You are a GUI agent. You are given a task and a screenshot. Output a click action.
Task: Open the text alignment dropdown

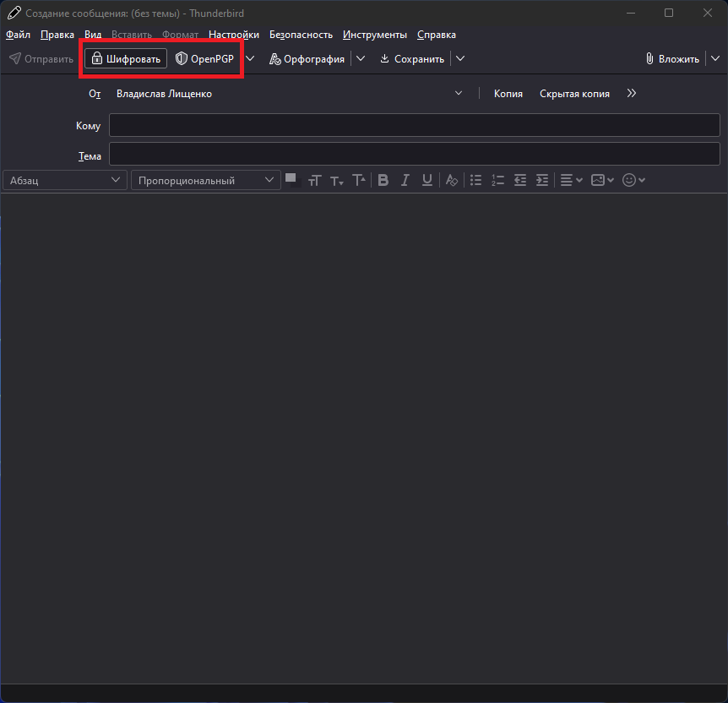(571, 180)
